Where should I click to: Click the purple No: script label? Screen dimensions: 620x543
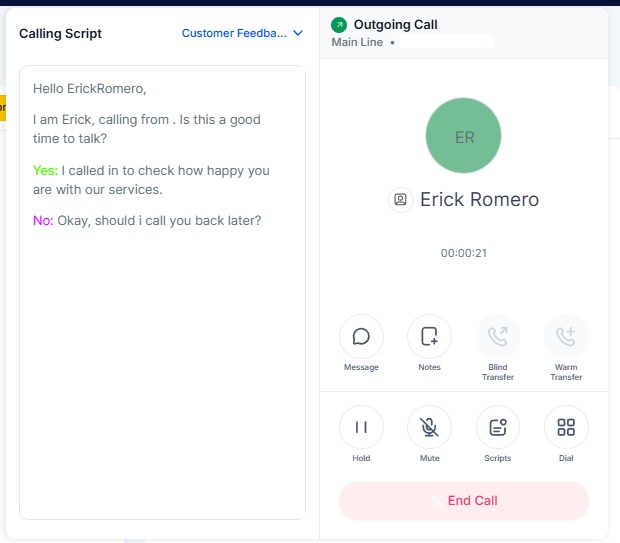(x=43, y=220)
